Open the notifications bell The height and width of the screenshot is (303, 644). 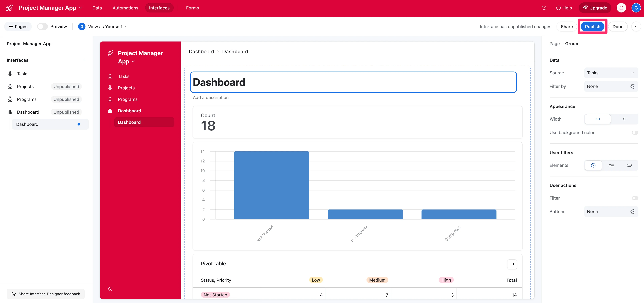(621, 8)
